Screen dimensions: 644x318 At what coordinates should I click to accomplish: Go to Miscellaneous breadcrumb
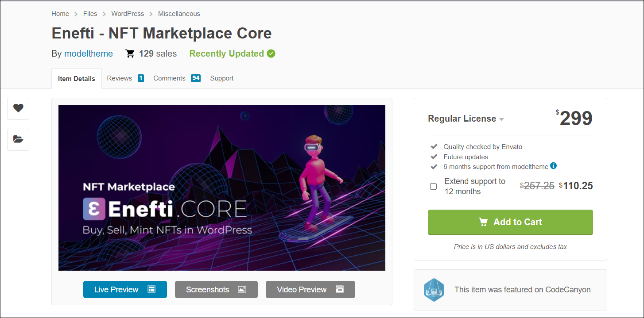click(179, 14)
